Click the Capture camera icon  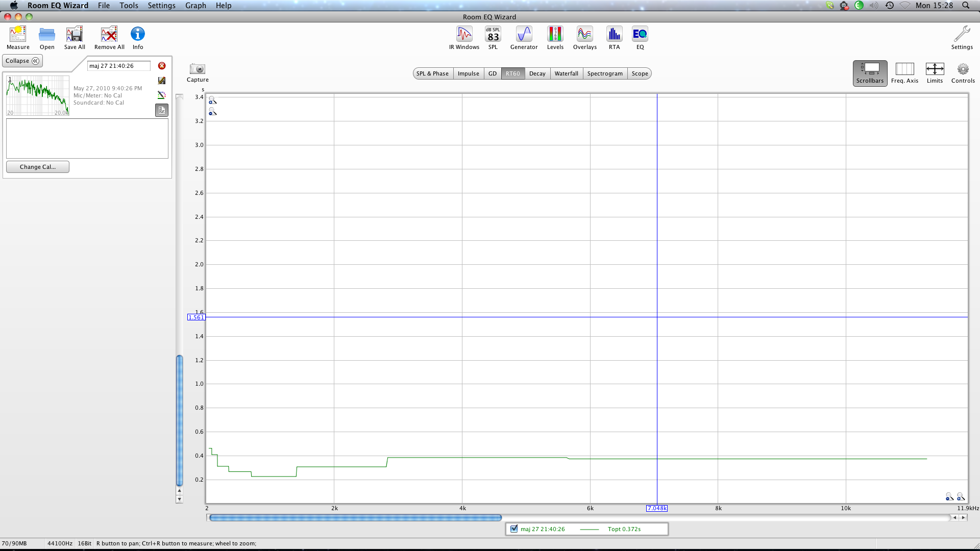pos(198,69)
